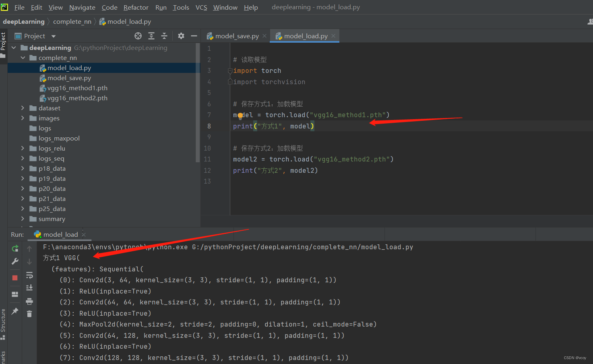The image size is (593, 364).
Task: Open the Tools menu
Action: [181, 7]
